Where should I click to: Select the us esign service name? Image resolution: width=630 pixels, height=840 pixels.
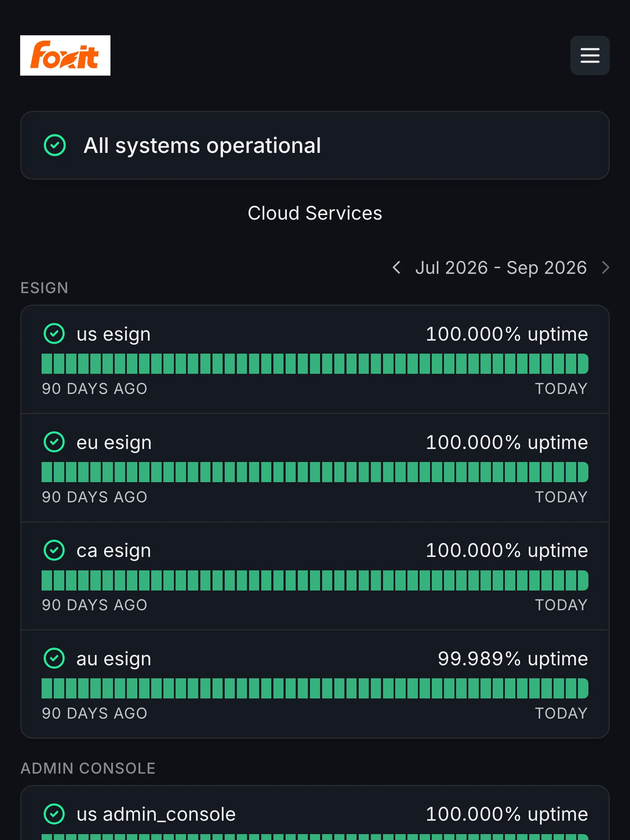coord(113,334)
